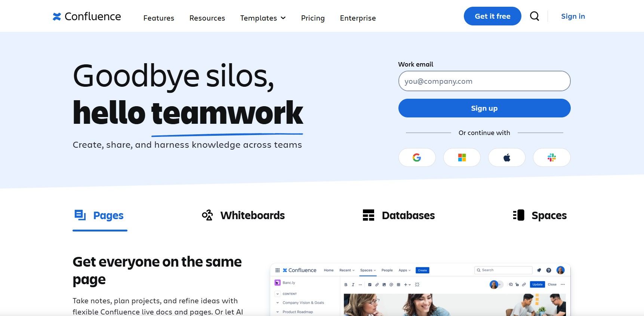Image resolution: width=644 pixels, height=316 pixels.
Task: Switch to the Databases tab
Action: pos(398,215)
